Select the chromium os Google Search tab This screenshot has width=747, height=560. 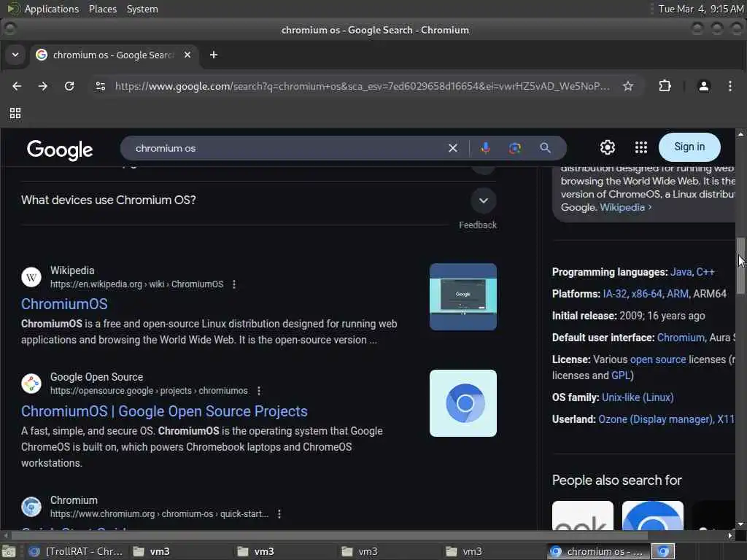pyautogui.click(x=115, y=55)
